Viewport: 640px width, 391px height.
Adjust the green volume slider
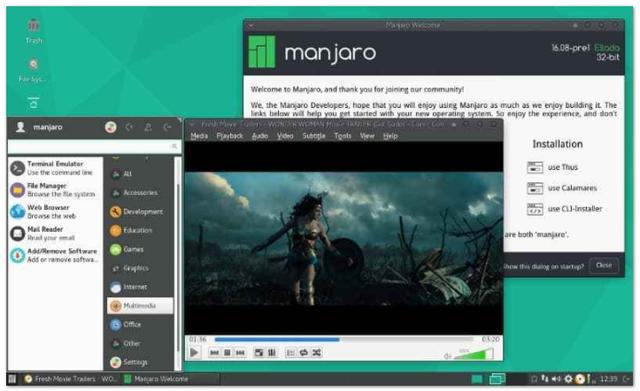(x=473, y=354)
